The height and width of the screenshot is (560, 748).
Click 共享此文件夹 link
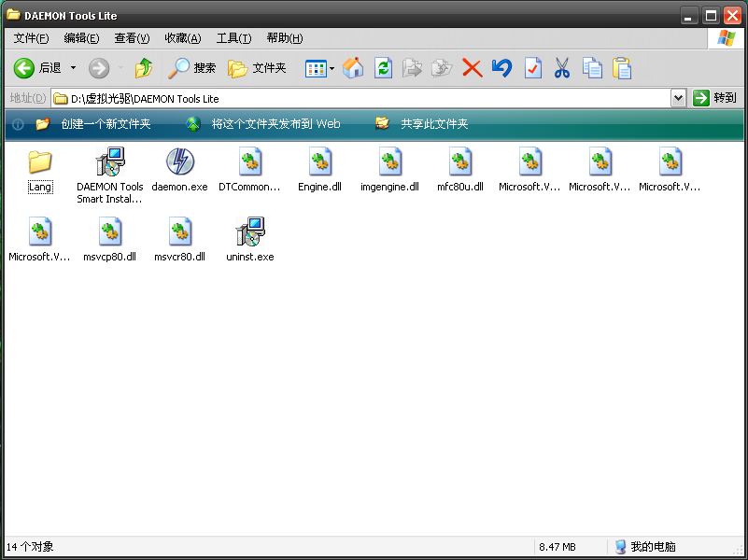click(x=434, y=124)
